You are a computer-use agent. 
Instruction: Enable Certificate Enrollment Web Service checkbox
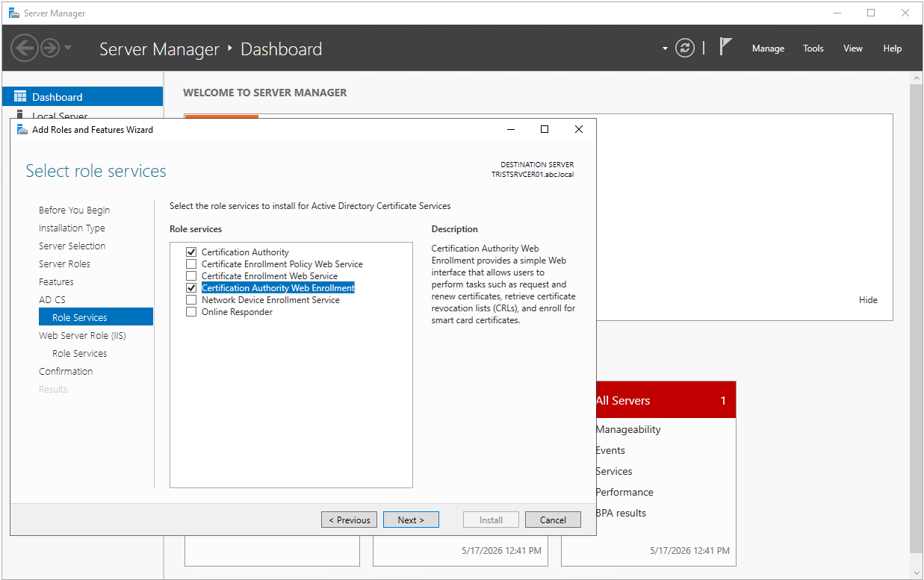click(x=191, y=276)
